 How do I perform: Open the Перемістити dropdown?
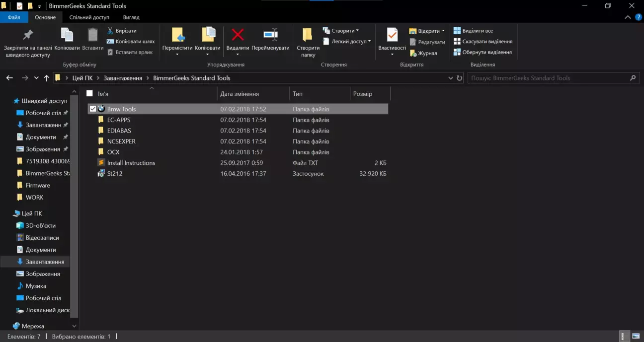[177, 54]
